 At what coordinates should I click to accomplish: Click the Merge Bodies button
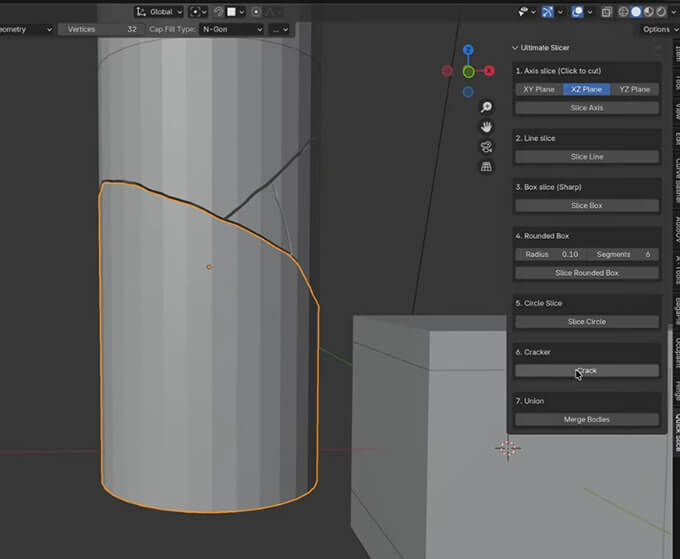click(x=586, y=419)
